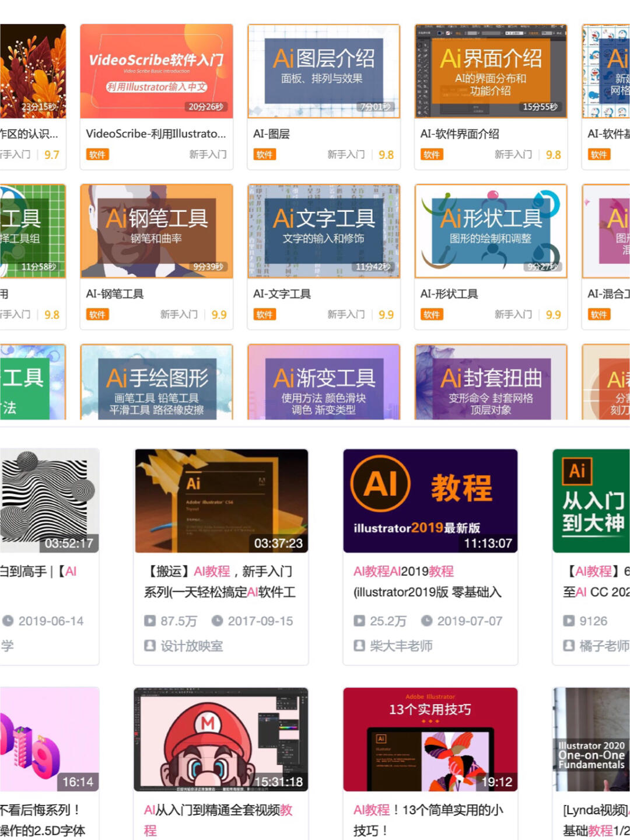
Task: Click the play-count icon before "25.2万"
Action: (360, 621)
